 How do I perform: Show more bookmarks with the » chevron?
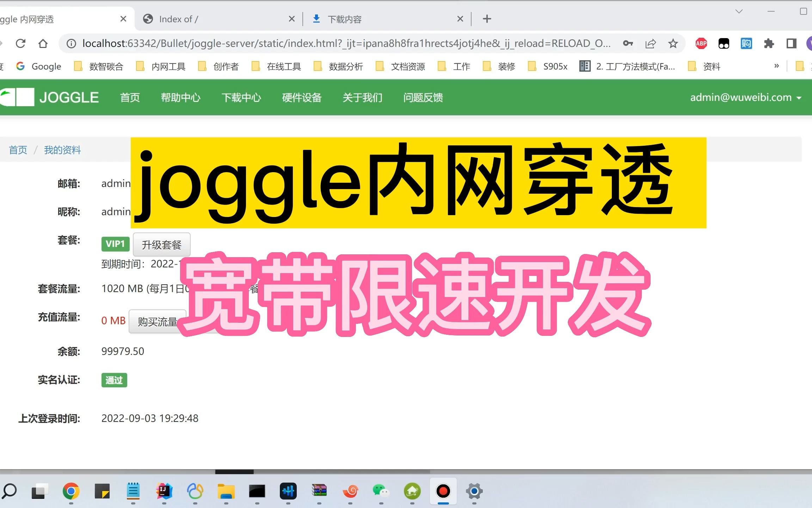click(776, 66)
